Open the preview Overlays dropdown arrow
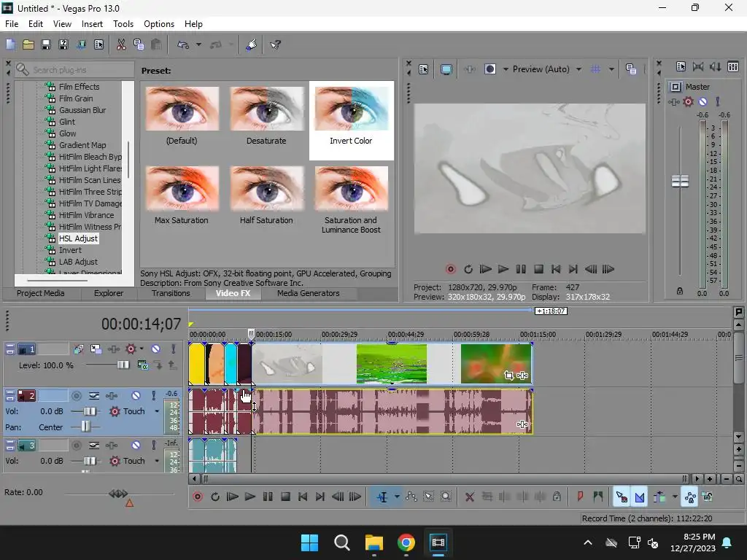This screenshot has height=560, width=747. click(611, 69)
